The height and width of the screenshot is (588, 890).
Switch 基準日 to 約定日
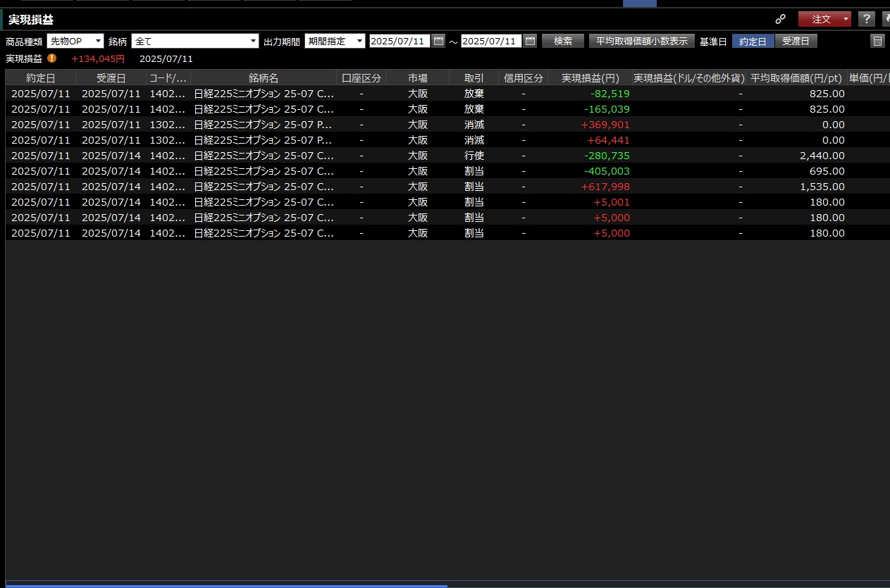[x=753, y=41]
